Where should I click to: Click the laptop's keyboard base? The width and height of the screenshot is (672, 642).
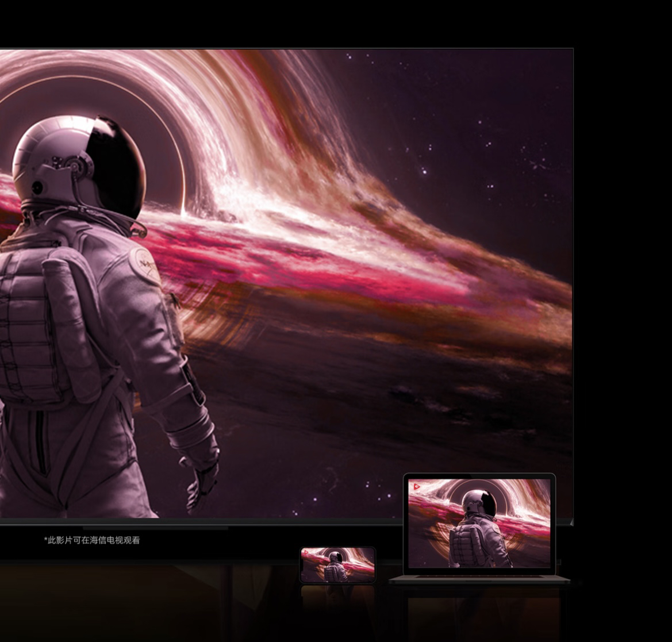click(x=479, y=579)
